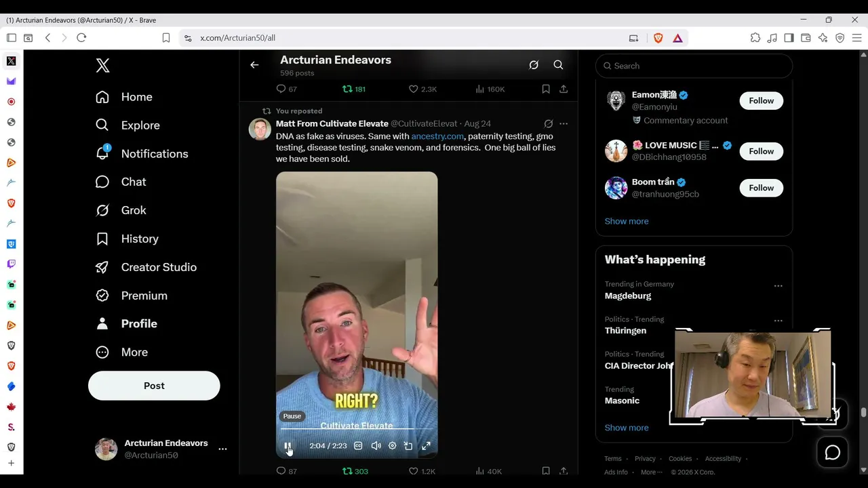Open options for the Thüringen trend
The image size is (868, 488).
coord(778,321)
